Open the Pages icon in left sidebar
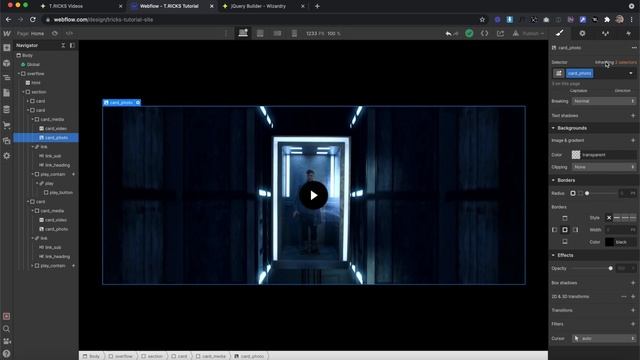The width and height of the screenshot is (640, 360). pyautogui.click(x=7, y=93)
